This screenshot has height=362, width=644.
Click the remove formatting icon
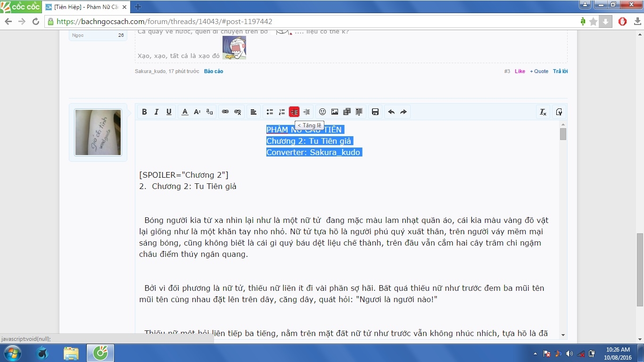click(543, 112)
